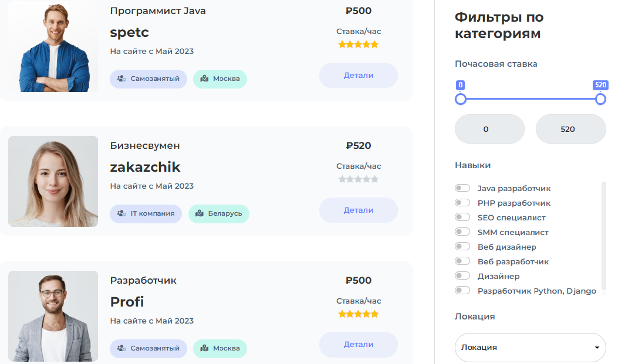The height and width of the screenshot is (364, 625).
Task: Turn on the Веб дизайнер filter switch
Action: tap(462, 247)
